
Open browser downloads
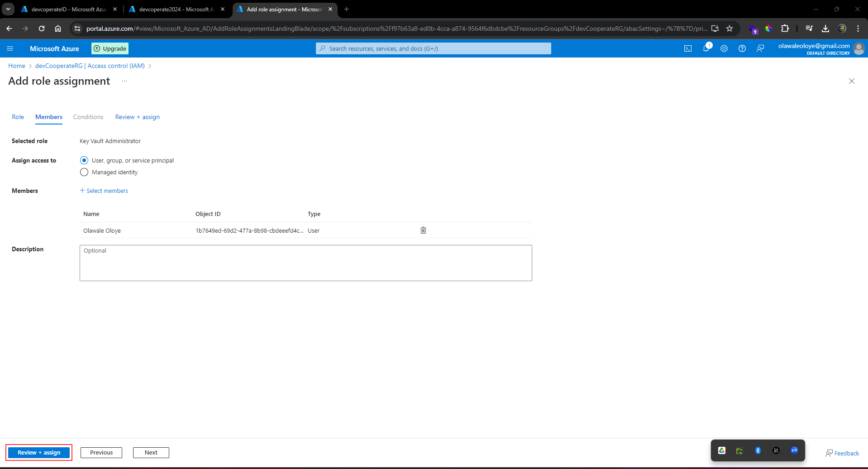click(825, 29)
